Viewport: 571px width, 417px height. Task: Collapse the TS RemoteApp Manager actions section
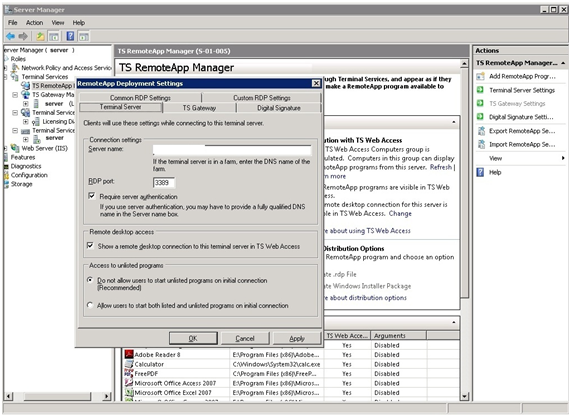point(563,63)
